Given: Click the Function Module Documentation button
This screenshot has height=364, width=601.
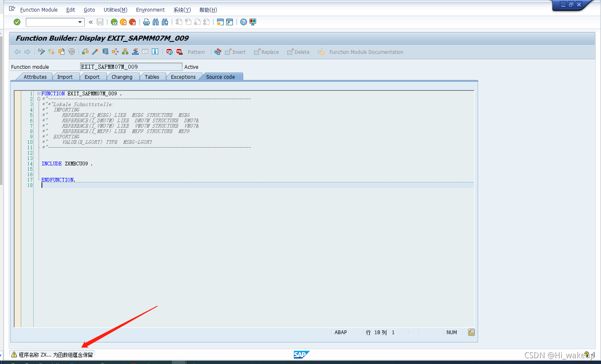Looking at the screenshot, I should tap(361, 52).
